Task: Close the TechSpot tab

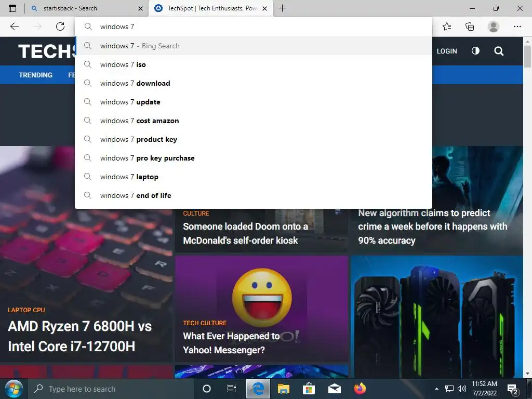Action: pyautogui.click(x=265, y=8)
